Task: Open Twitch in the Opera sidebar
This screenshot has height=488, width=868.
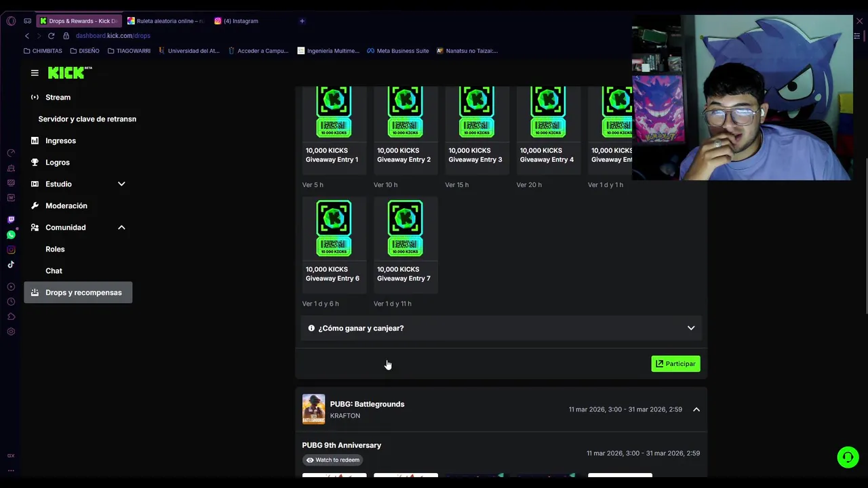Action: (x=11, y=220)
